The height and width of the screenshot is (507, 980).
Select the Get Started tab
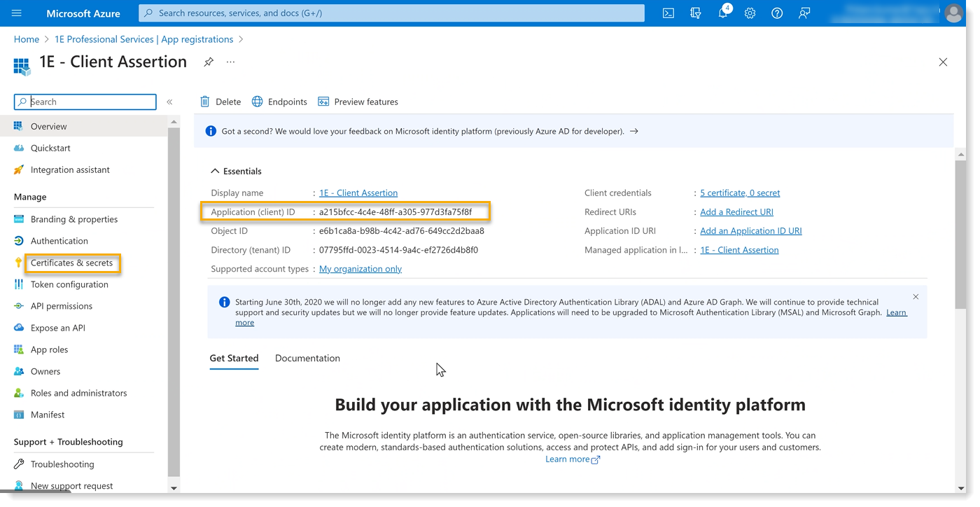[x=234, y=358]
